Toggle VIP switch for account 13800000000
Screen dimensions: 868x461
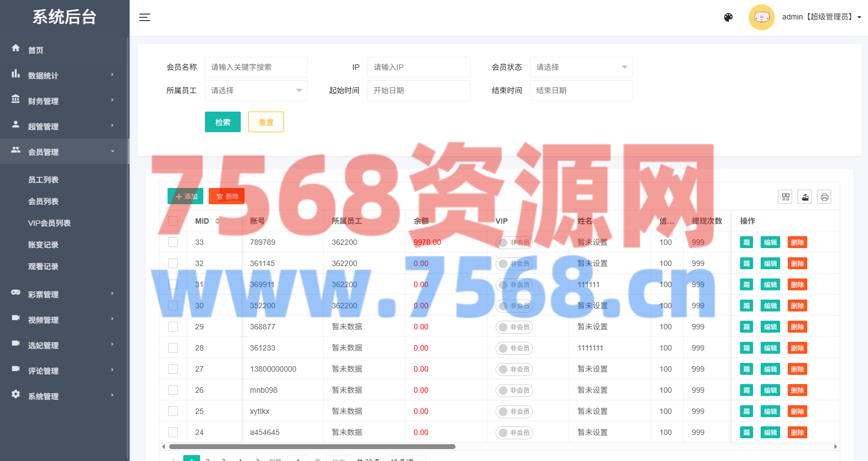click(x=513, y=369)
